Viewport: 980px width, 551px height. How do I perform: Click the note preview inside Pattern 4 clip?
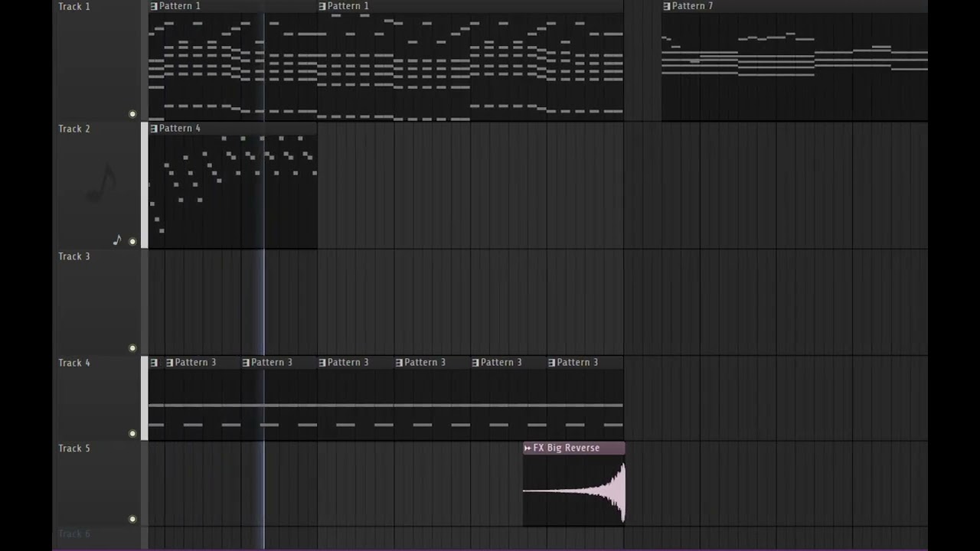pyautogui.click(x=233, y=191)
